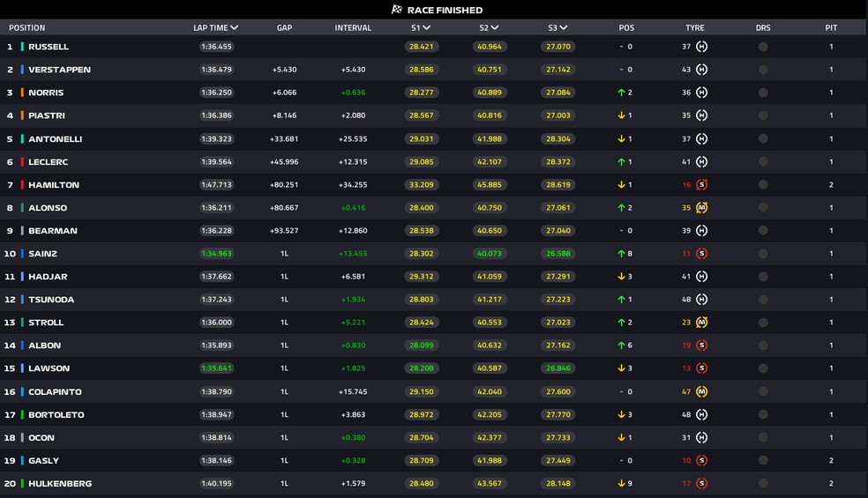Select driver name Verstappen
This screenshot has height=498, width=868.
point(59,70)
